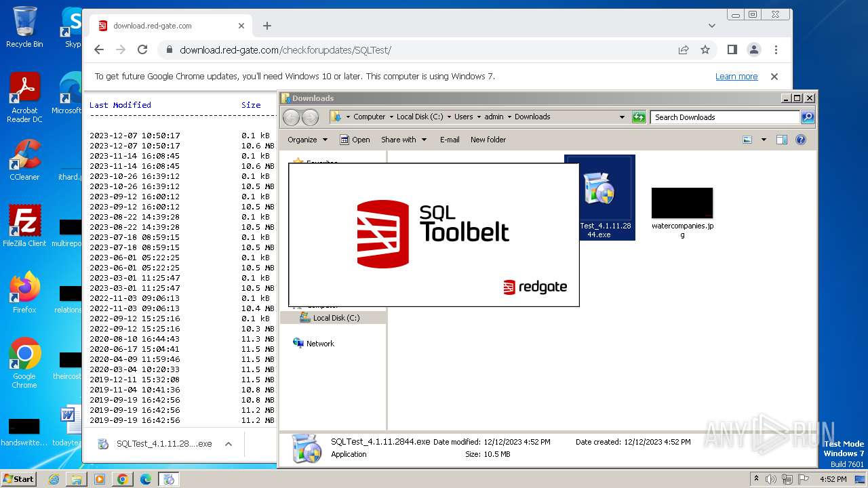Screen dimensions: 868x488
Task: Open todaytea Word document on desktop
Action: (68, 426)
